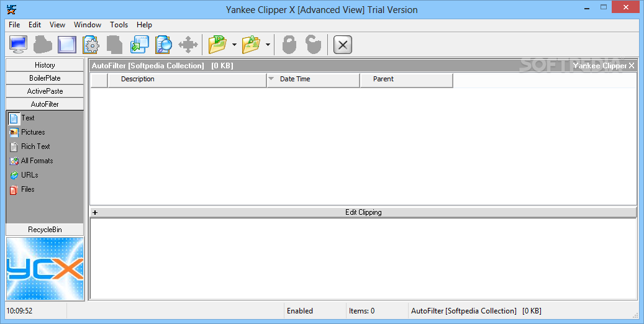Click the Items: 0 status entry

pos(361,311)
